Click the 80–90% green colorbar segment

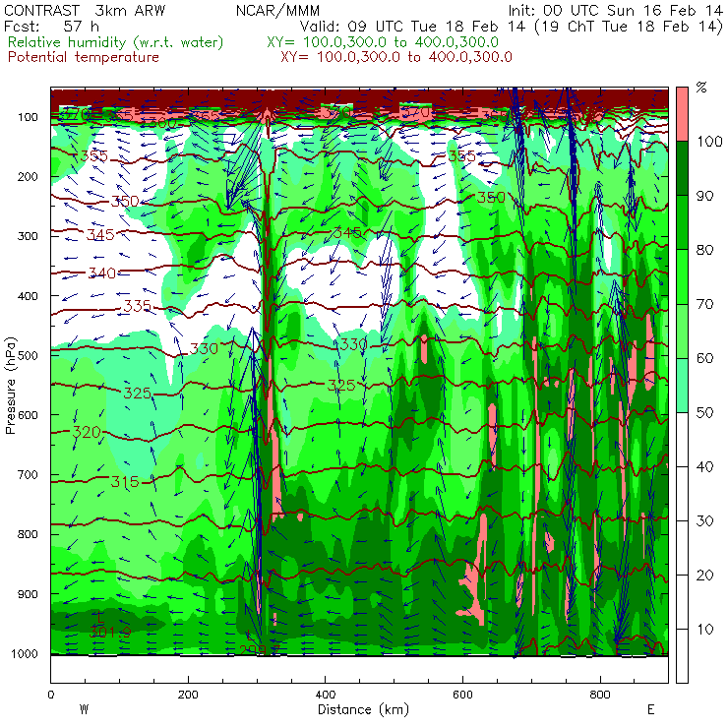coord(682,222)
